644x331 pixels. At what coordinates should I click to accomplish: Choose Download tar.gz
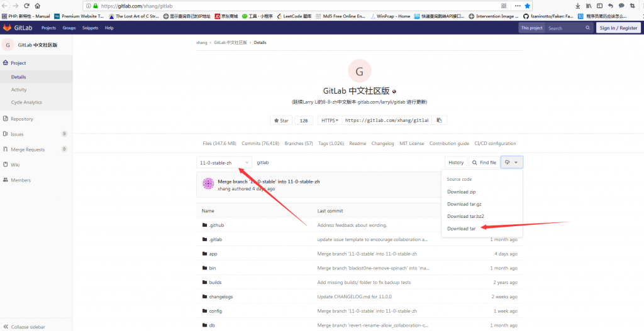[x=464, y=204]
